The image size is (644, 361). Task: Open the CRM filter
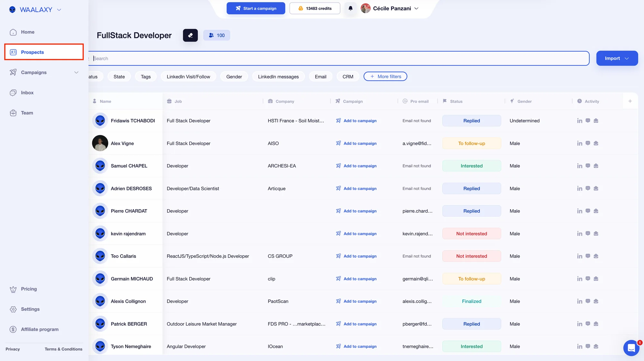tap(348, 77)
